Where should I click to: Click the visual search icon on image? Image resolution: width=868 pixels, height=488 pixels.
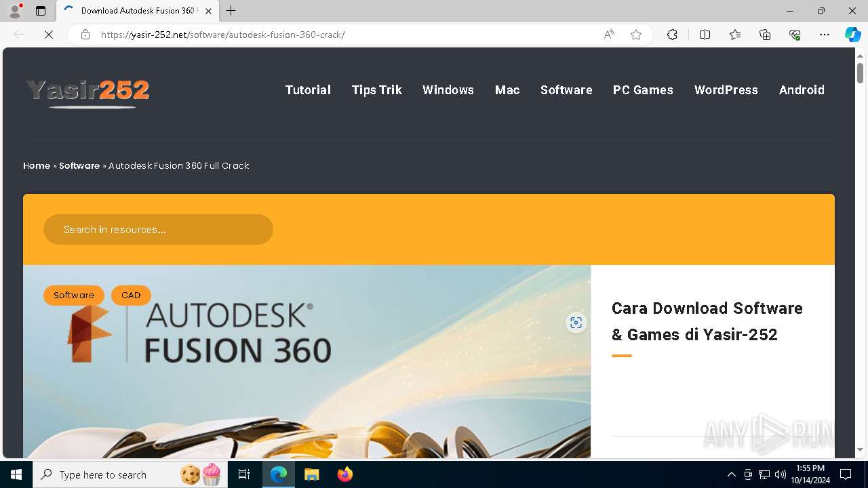pos(576,323)
